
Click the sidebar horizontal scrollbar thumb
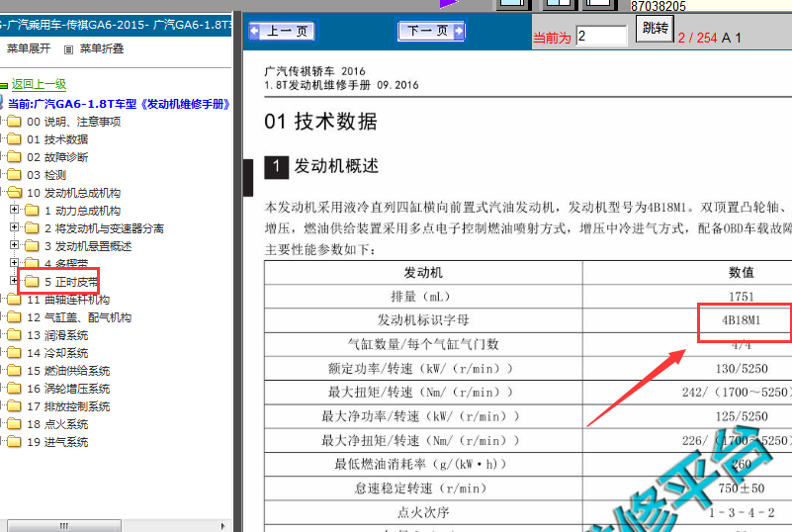point(64,526)
